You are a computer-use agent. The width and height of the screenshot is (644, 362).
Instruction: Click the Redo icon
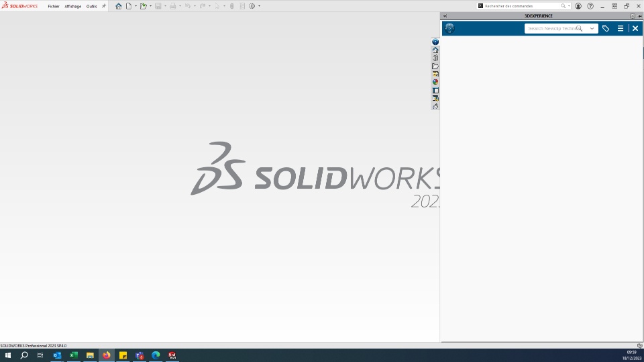click(203, 6)
